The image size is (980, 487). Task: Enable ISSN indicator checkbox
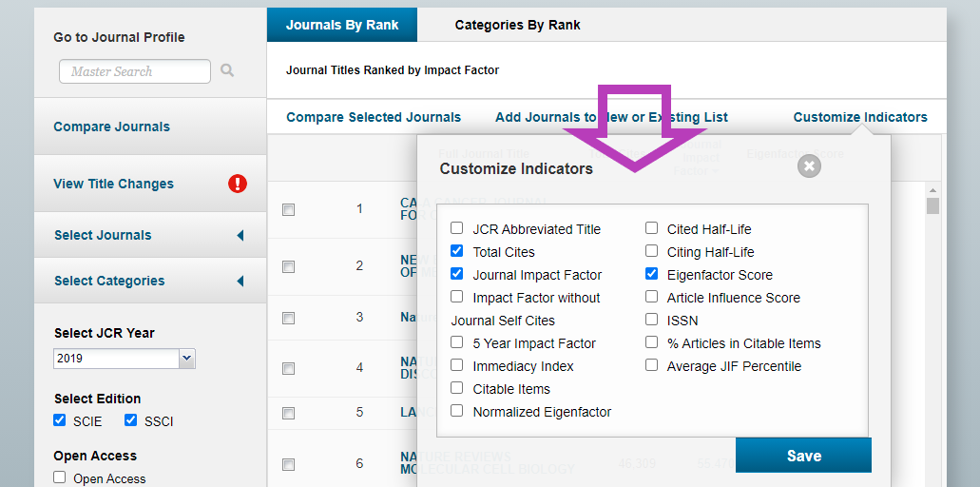point(652,320)
